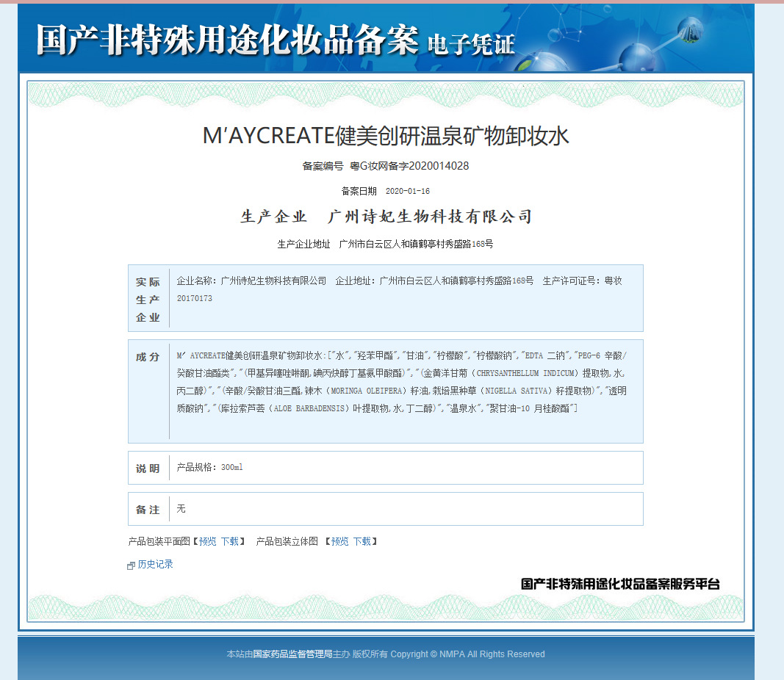Viewport: 784px width, 680px height.
Task: Click manufacturer name 广州诗妃生物科技有限公司 heading
Action: 430,217
